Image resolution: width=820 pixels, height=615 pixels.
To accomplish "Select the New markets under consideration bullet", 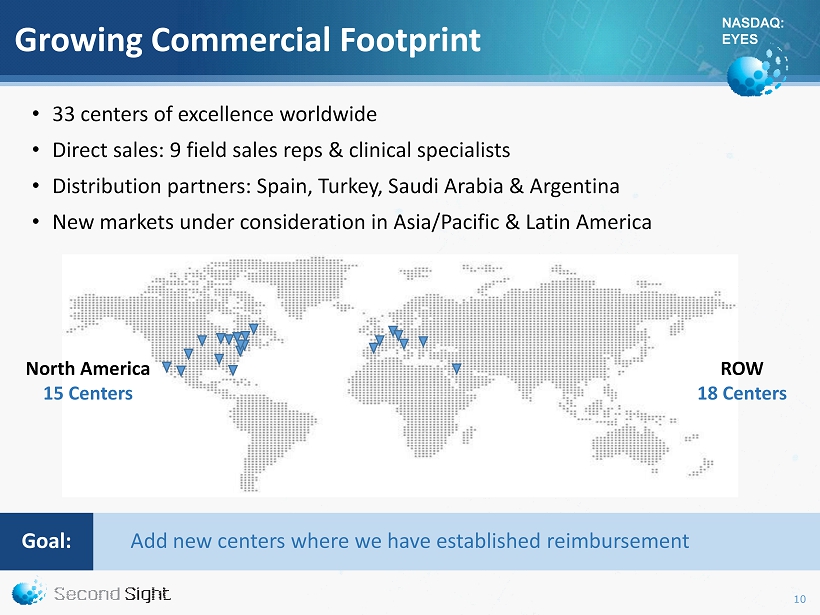I will point(352,222).
